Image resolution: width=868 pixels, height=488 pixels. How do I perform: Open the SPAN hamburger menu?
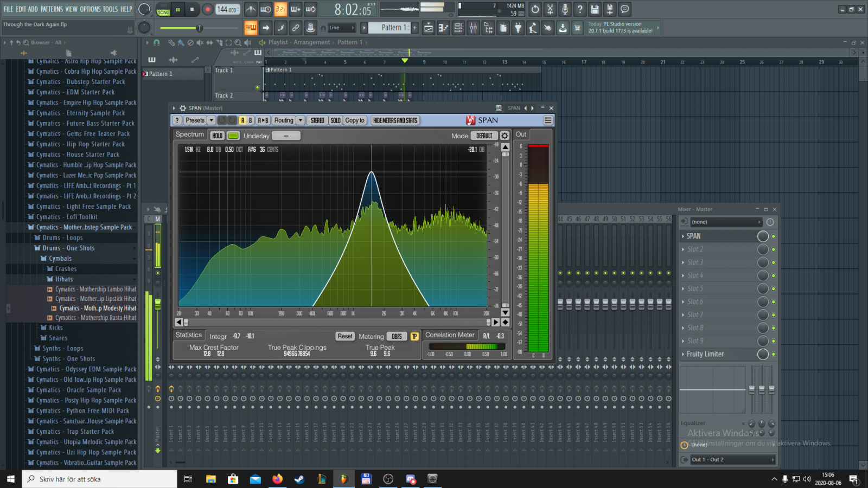548,120
